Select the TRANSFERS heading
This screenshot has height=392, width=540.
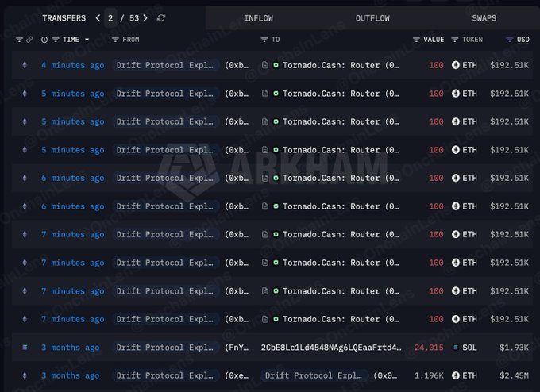click(64, 18)
